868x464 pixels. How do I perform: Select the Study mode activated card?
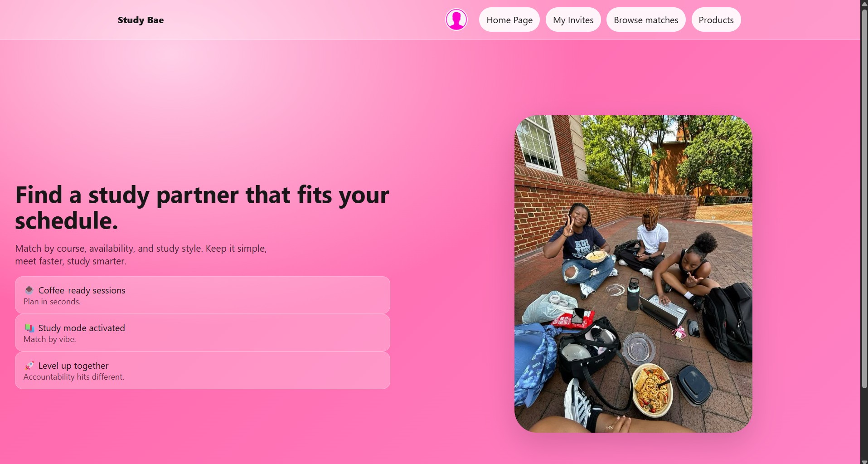203,333
